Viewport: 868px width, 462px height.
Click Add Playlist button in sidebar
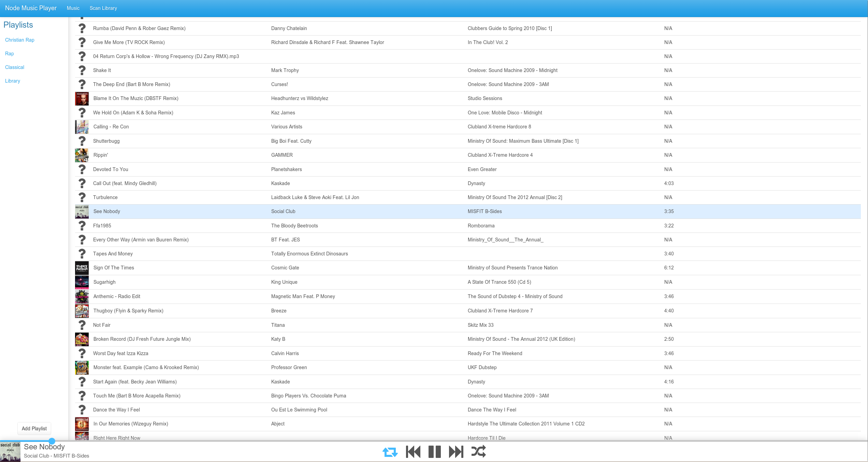point(34,429)
